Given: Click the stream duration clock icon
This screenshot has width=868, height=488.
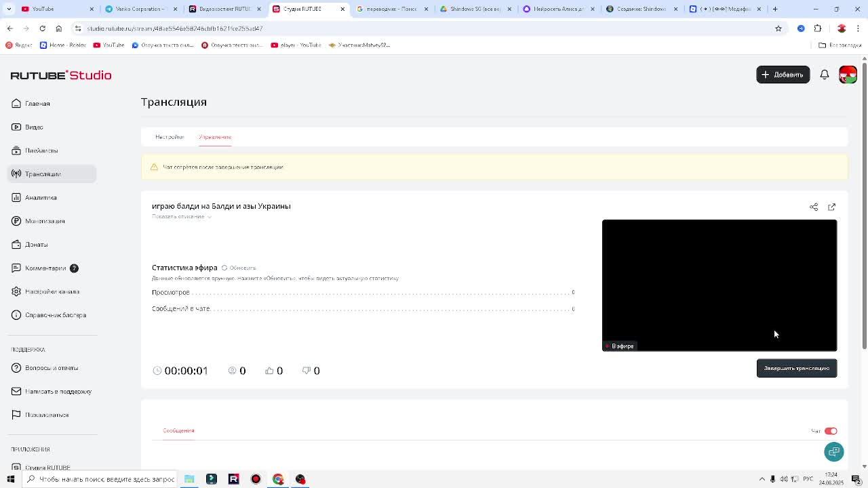Looking at the screenshot, I should (x=157, y=371).
